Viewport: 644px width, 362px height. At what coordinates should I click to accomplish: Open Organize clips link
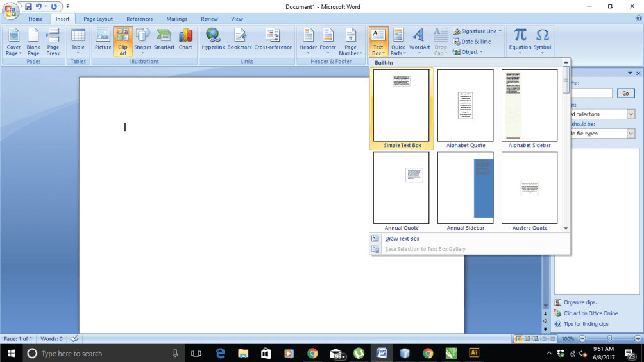582,302
